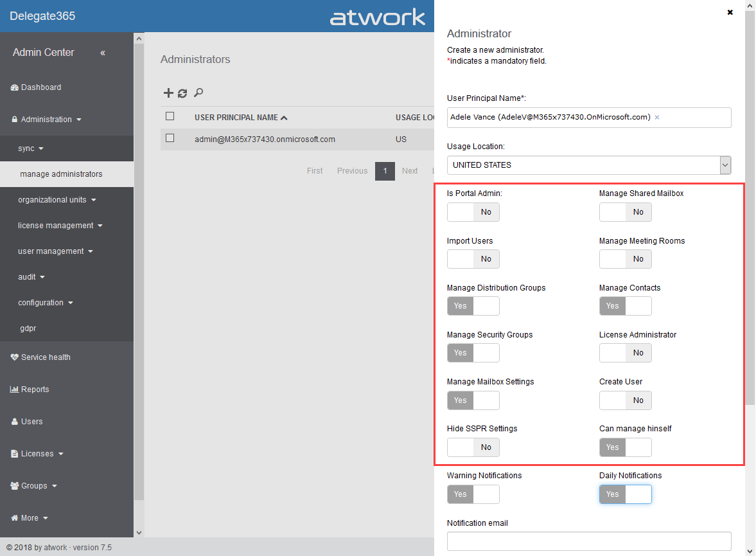Toggle Manage Meeting Rooms switch
Screen dimensions: 756x556
(x=626, y=258)
